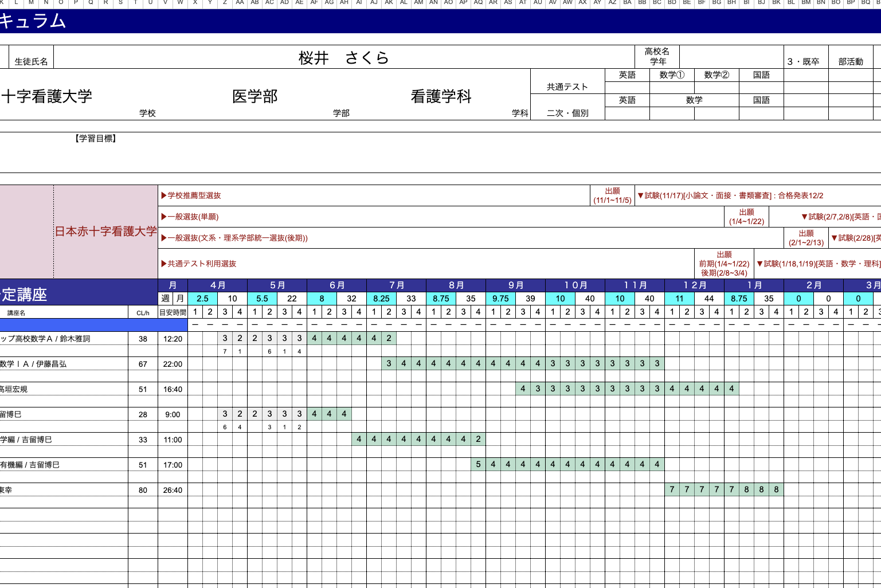Click the 26:40 目安時間 value

pos(173,490)
